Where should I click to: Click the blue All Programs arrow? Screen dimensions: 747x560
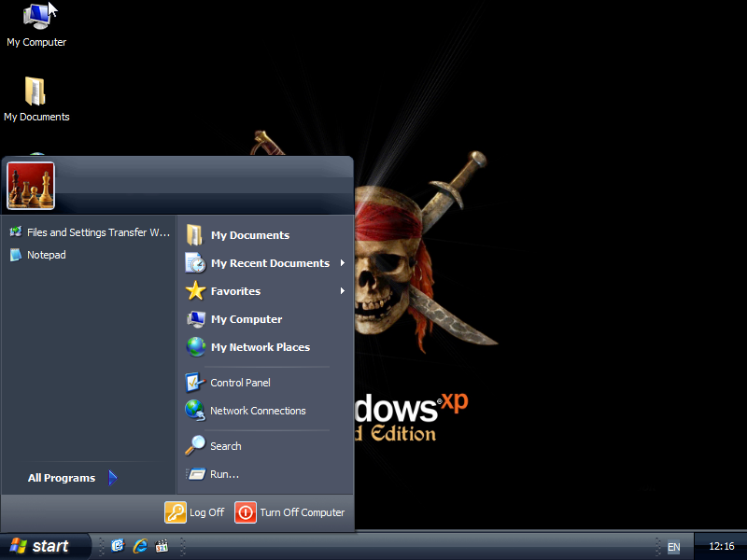[x=112, y=478]
